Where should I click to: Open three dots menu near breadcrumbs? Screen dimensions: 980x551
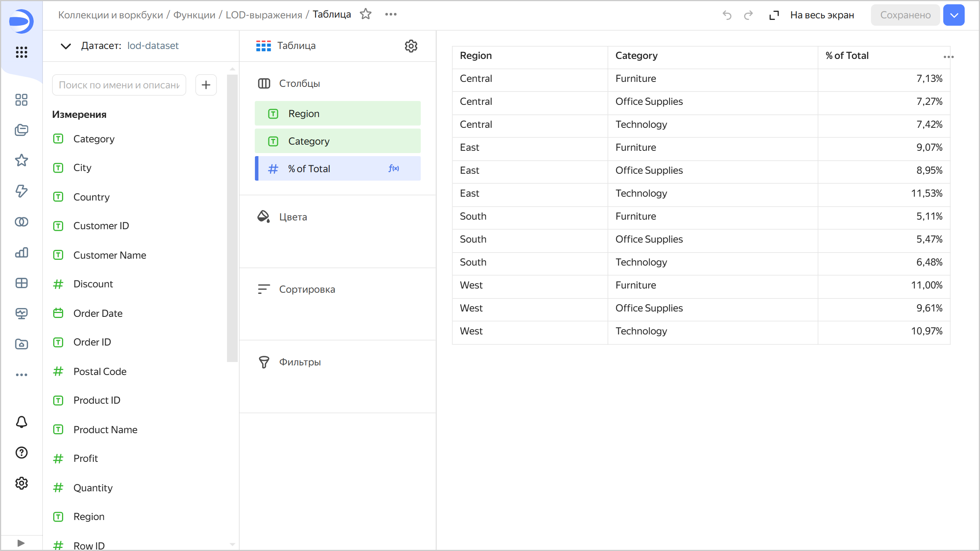tap(390, 15)
